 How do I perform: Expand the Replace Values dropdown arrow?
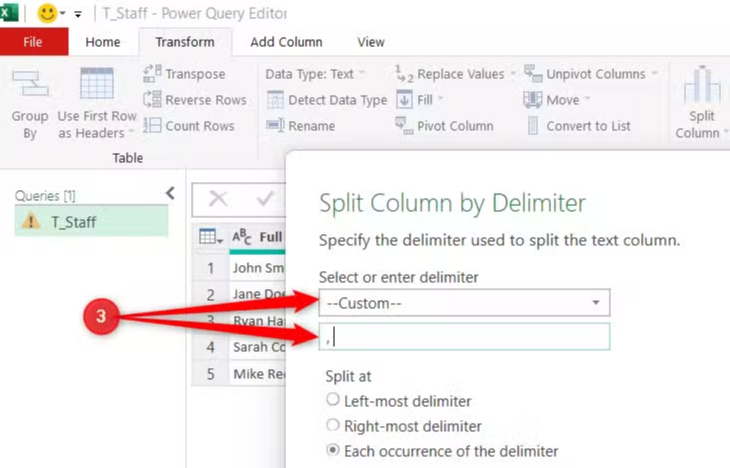coord(513,73)
